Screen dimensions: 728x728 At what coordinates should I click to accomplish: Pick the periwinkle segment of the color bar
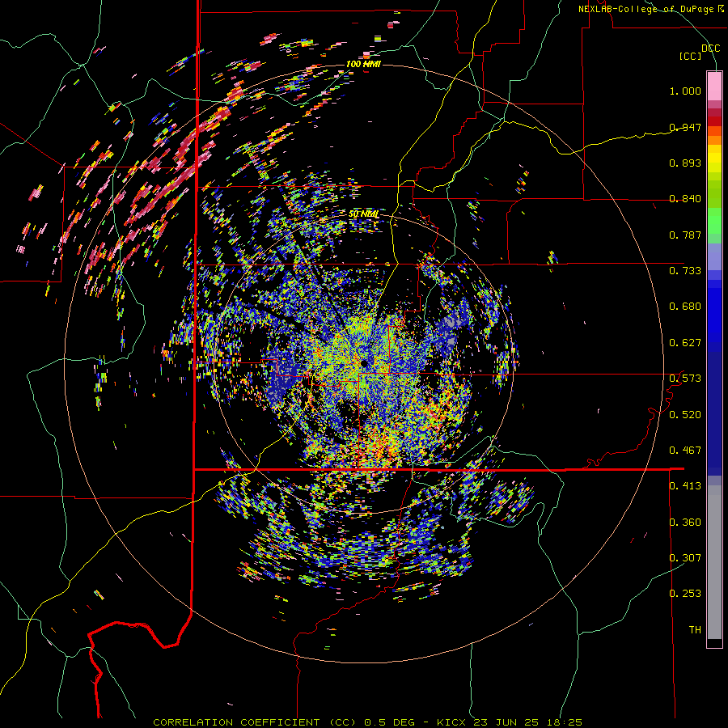pyautogui.click(x=714, y=257)
